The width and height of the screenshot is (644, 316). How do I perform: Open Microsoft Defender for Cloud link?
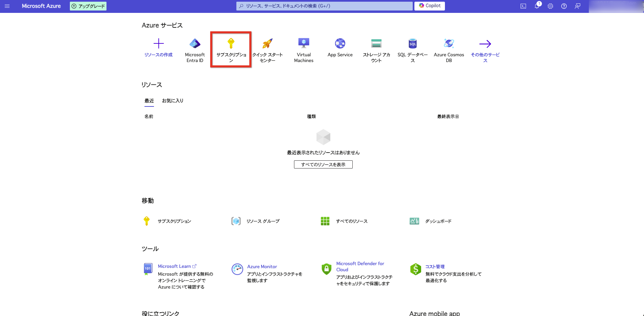click(x=360, y=266)
